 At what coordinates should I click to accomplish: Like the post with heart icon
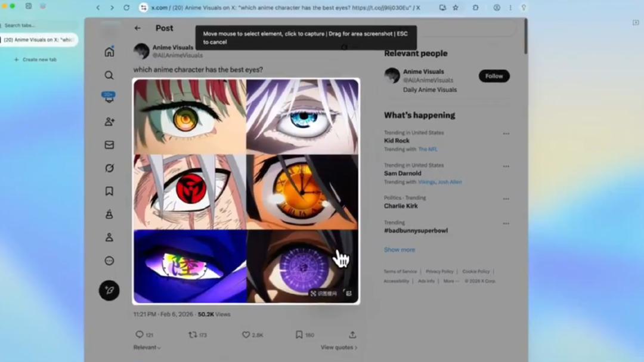pos(246,335)
